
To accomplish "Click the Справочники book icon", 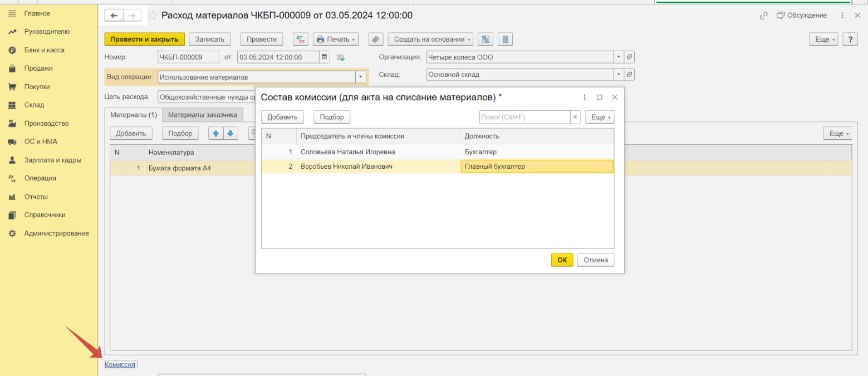I will [12, 215].
